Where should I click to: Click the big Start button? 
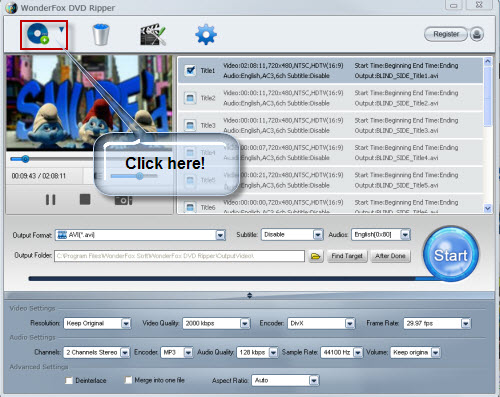click(451, 254)
